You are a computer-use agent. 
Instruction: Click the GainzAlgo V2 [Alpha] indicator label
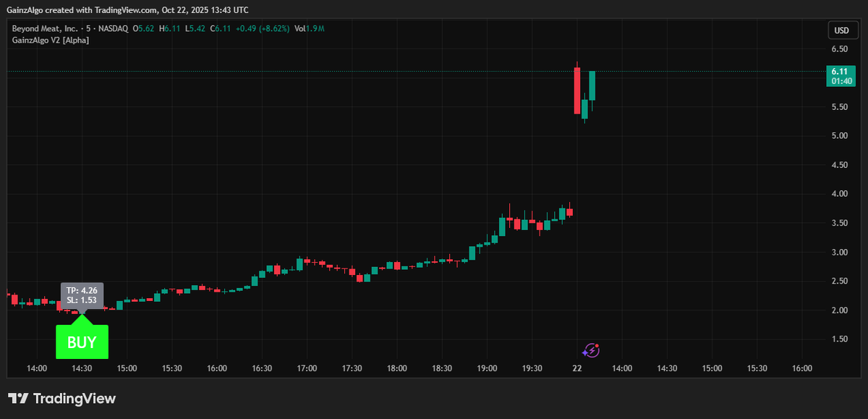point(51,41)
